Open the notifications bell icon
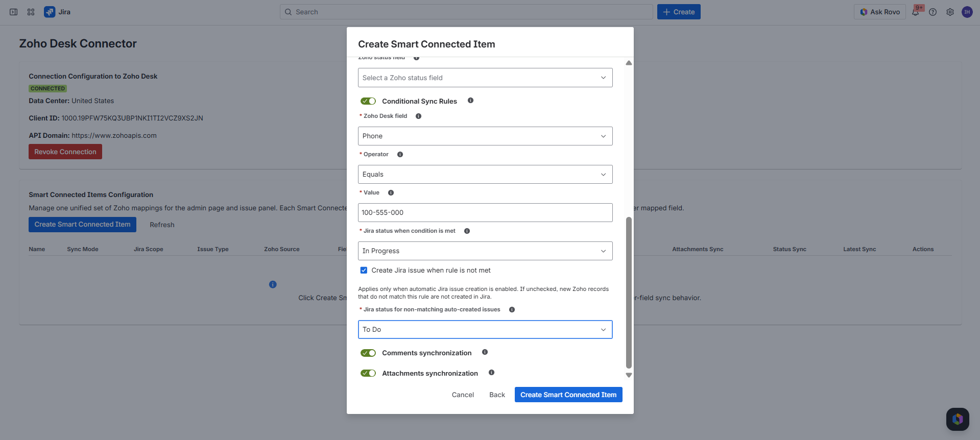This screenshot has height=440, width=980. point(916,12)
